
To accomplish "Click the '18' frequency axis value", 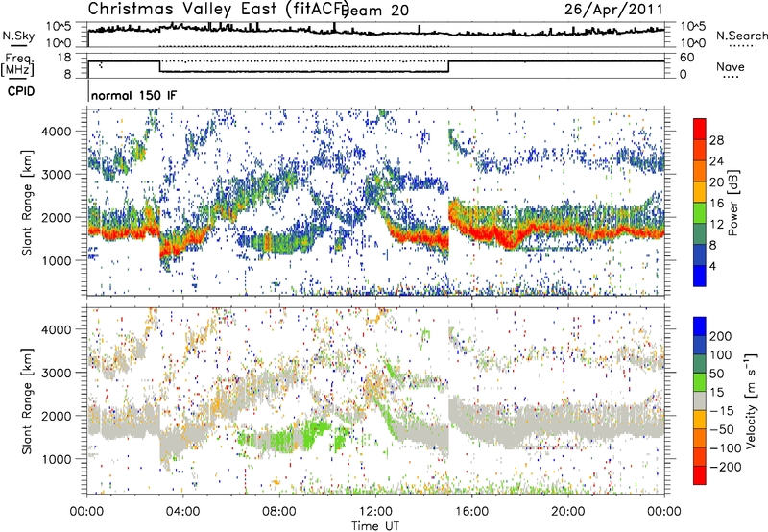I will (x=64, y=58).
